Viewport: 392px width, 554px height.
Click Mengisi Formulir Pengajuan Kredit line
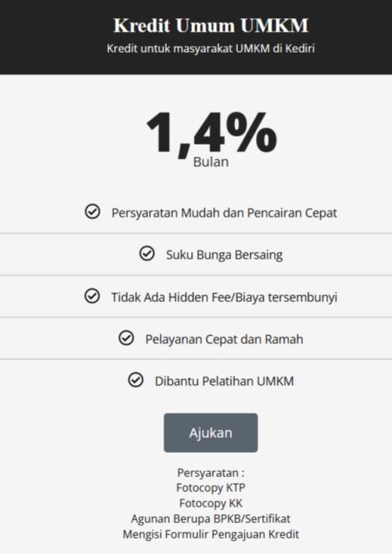pyautogui.click(x=211, y=534)
